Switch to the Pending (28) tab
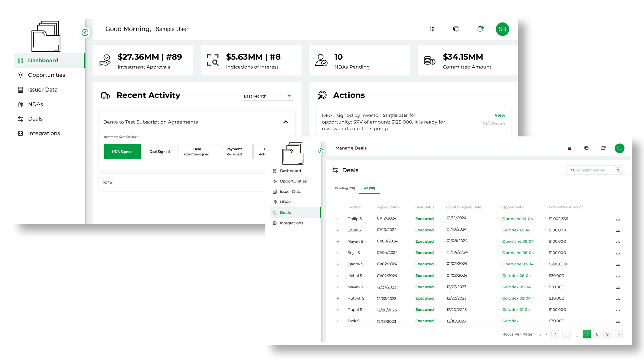The width and height of the screenshot is (644, 362). click(344, 188)
